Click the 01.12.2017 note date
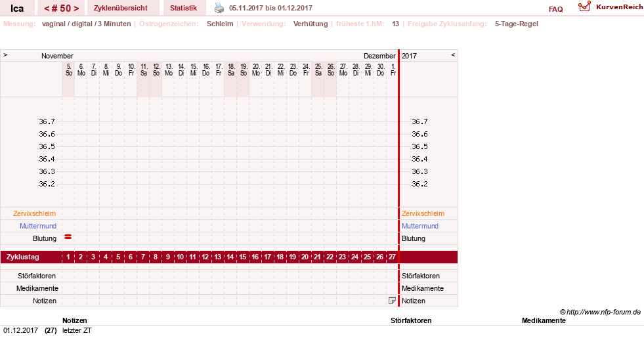644x346 pixels. tap(20, 330)
